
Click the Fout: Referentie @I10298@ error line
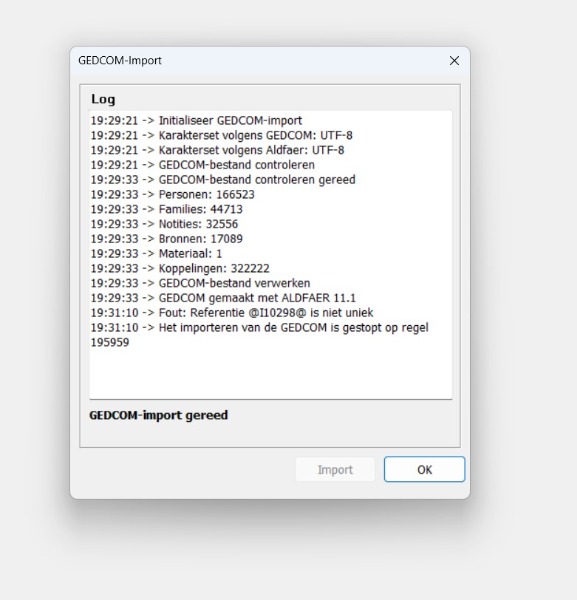pos(232,313)
